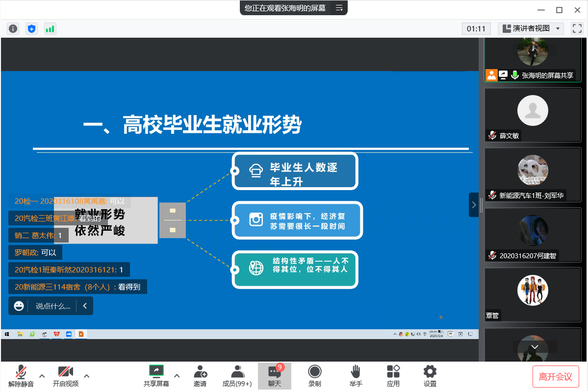588x391 pixels.
Task: Open 应用 apps panel
Action: click(x=393, y=376)
